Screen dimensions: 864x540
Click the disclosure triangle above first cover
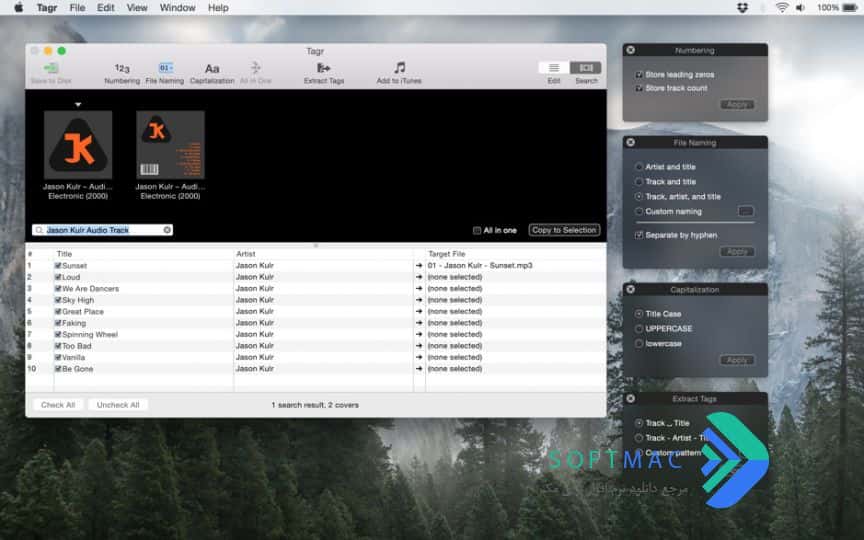[78, 104]
